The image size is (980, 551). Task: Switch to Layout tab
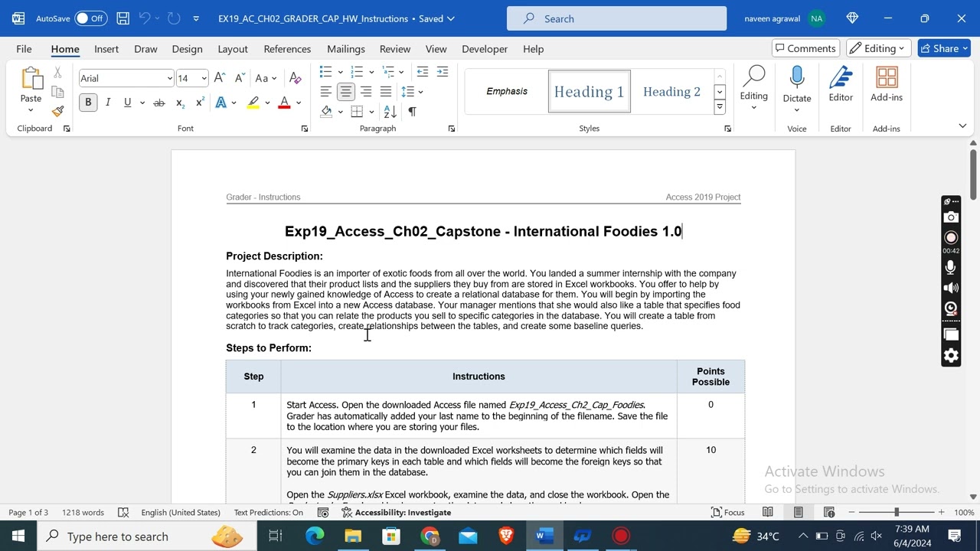coord(233,48)
